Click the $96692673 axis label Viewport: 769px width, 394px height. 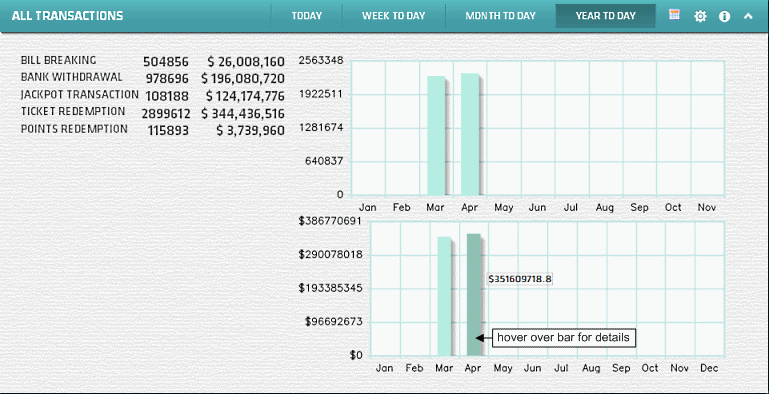(333, 321)
